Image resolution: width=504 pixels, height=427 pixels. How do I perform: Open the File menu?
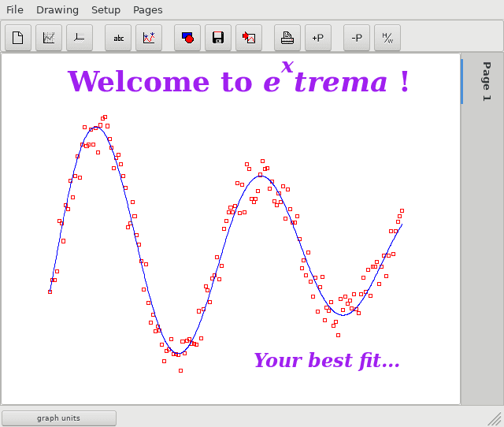[15, 10]
